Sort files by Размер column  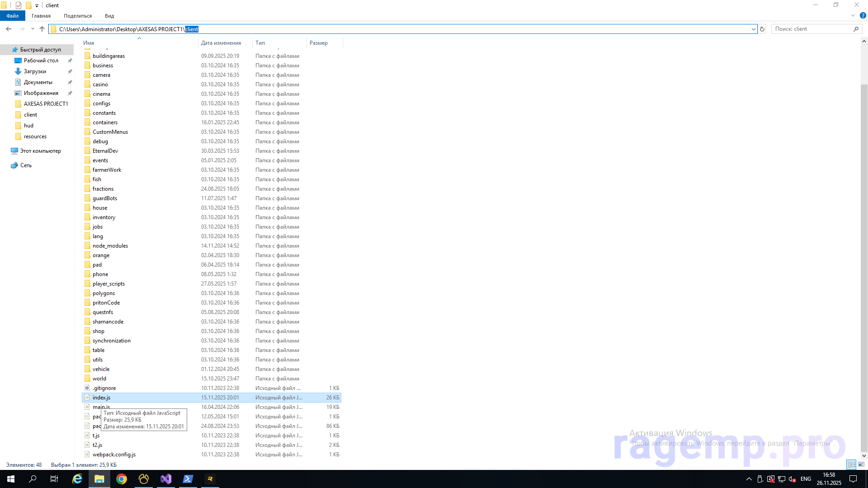(x=319, y=43)
